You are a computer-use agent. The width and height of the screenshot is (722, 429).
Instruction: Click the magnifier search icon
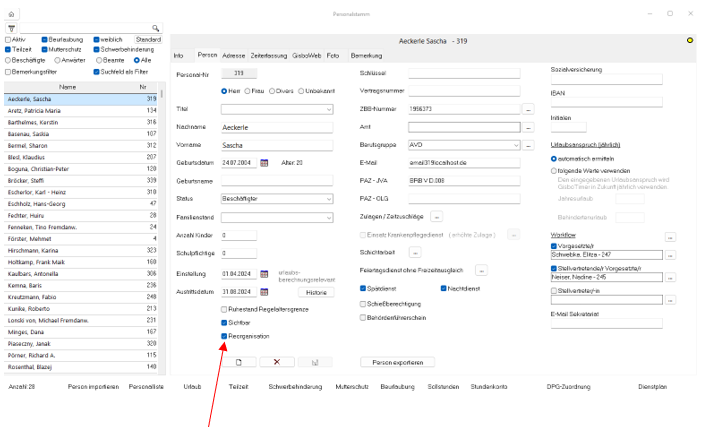[156, 29]
